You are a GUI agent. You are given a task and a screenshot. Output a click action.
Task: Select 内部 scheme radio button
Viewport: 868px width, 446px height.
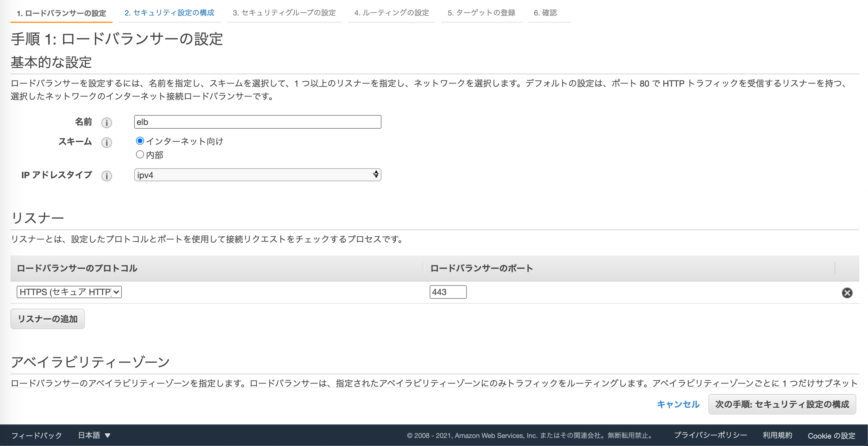(140, 155)
